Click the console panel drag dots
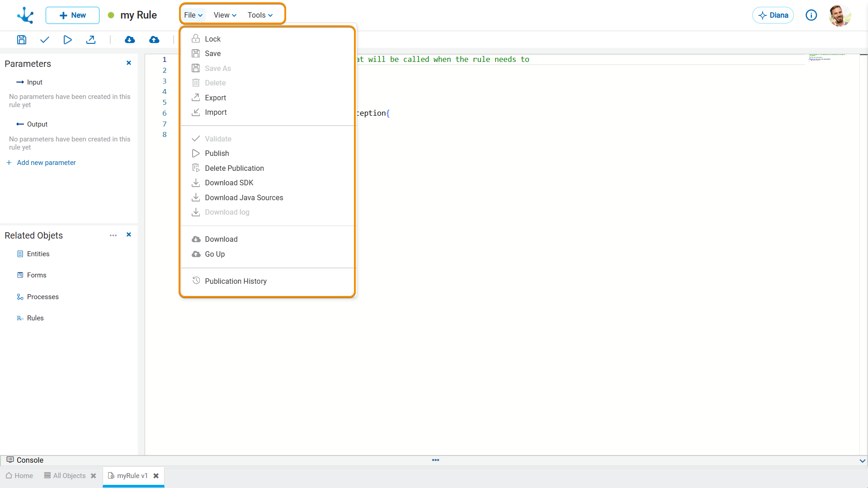Image resolution: width=868 pixels, height=488 pixels. (x=436, y=460)
